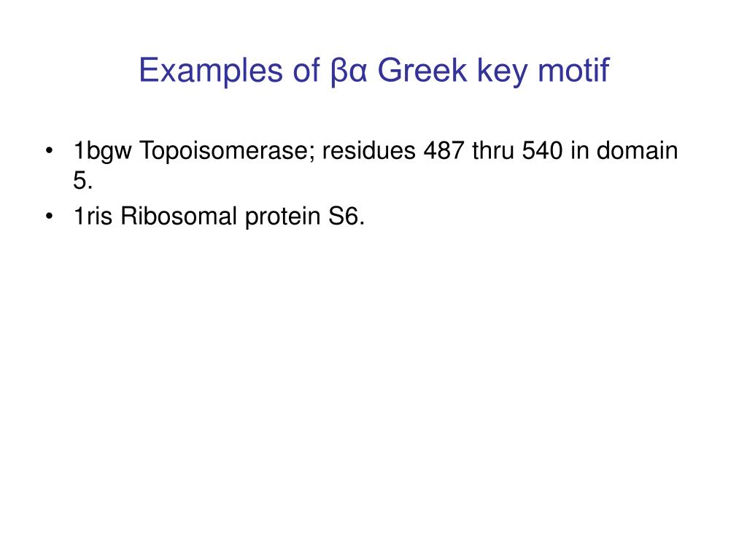The width and height of the screenshot is (747, 560).
Task: Click the word 'domain' ending the first line
Action: coord(637,151)
